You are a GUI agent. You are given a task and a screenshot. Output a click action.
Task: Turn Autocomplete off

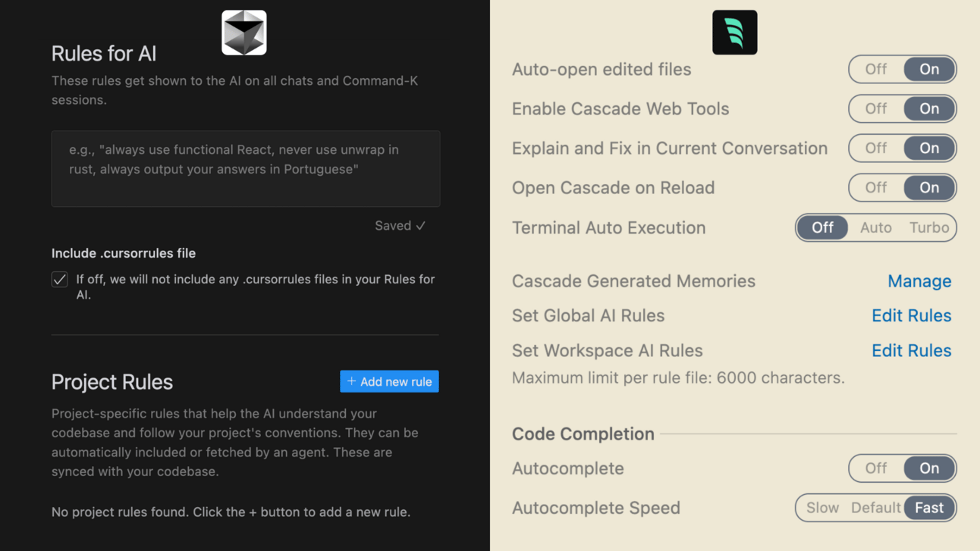point(876,468)
